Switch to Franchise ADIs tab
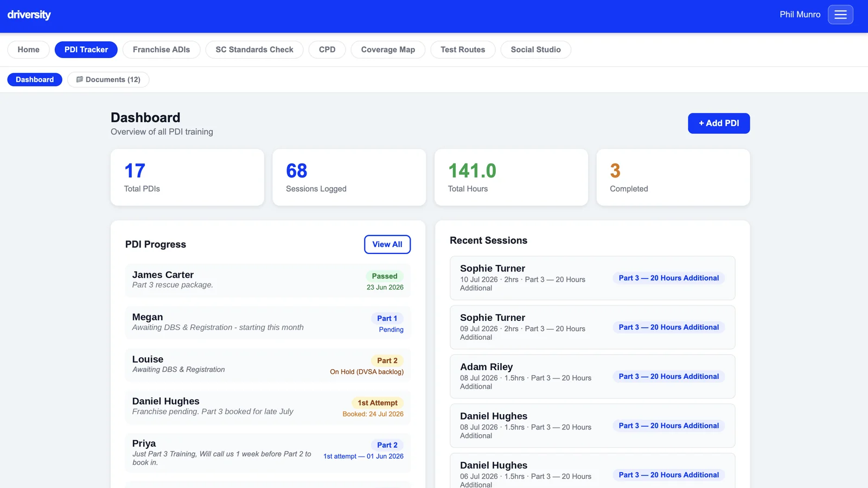Image resolution: width=868 pixels, height=488 pixels. [161, 49]
